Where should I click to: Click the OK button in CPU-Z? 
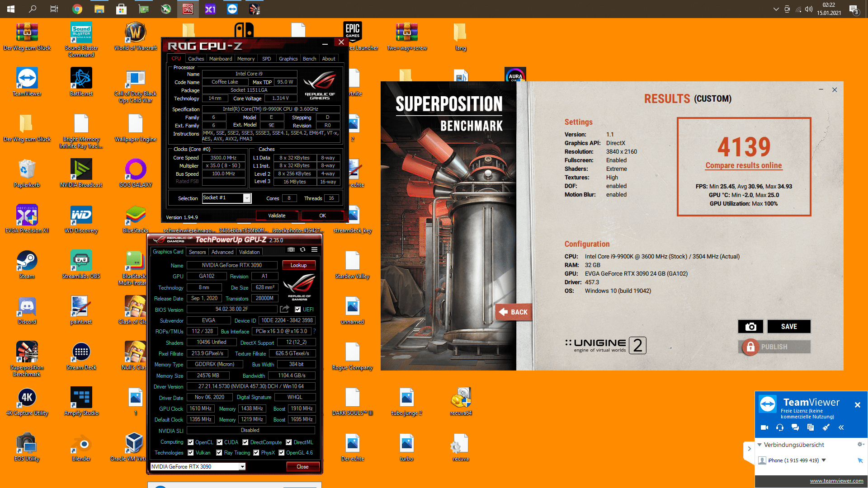click(x=322, y=216)
